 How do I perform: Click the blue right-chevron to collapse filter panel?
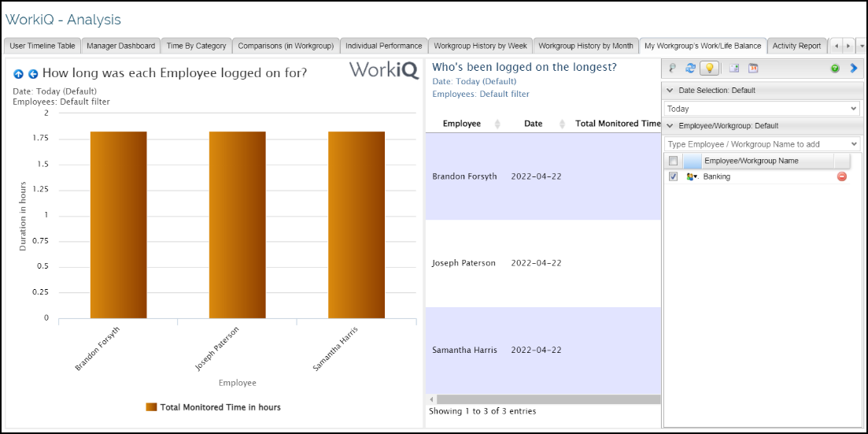(854, 69)
